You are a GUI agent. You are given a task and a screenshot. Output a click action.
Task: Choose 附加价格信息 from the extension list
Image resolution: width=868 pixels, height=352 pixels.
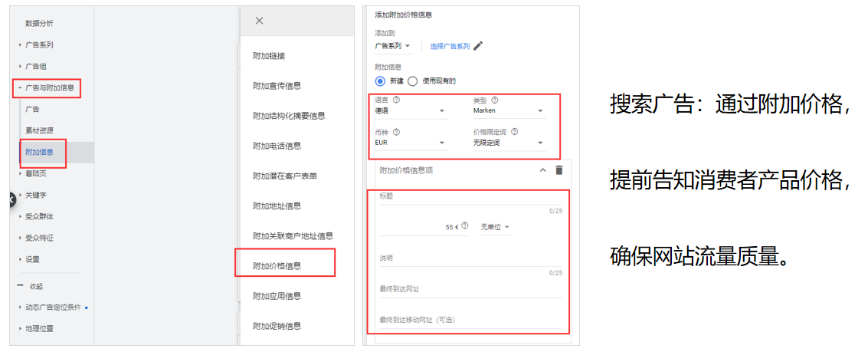(x=277, y=265)
